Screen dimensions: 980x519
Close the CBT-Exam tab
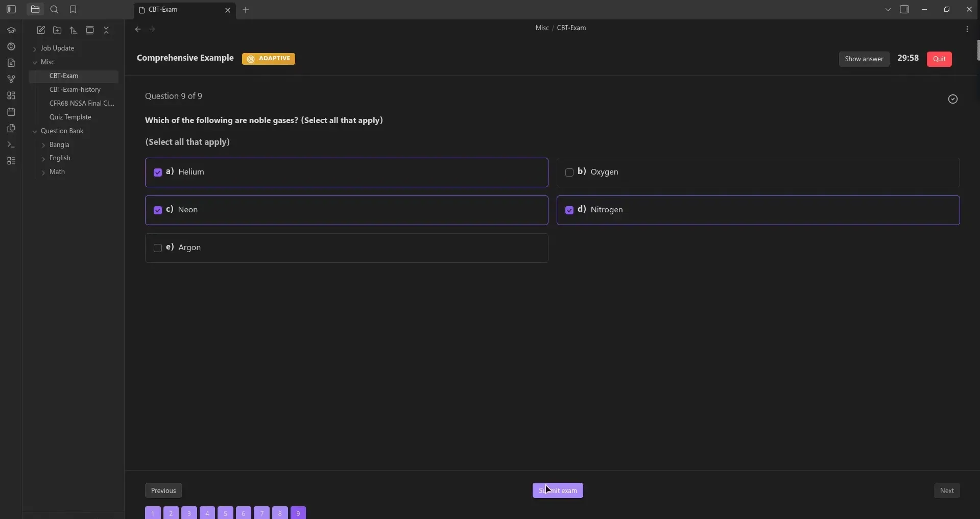[228, 10]
